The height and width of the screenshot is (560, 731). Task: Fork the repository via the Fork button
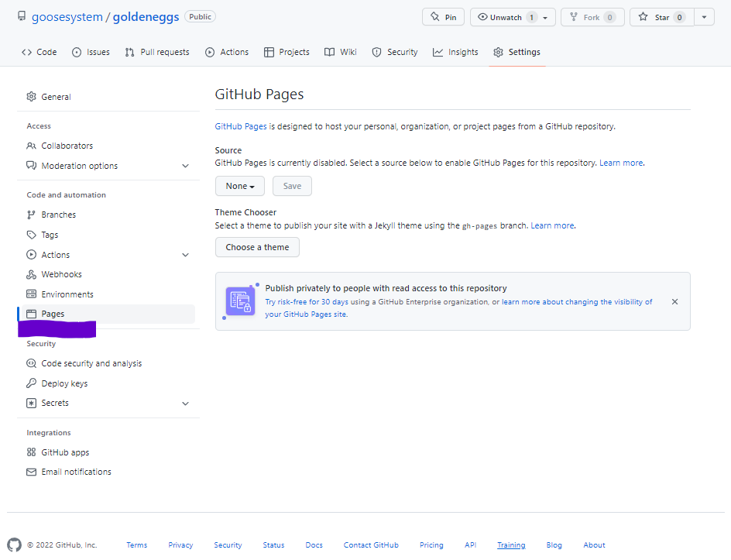tap(592, 17)
